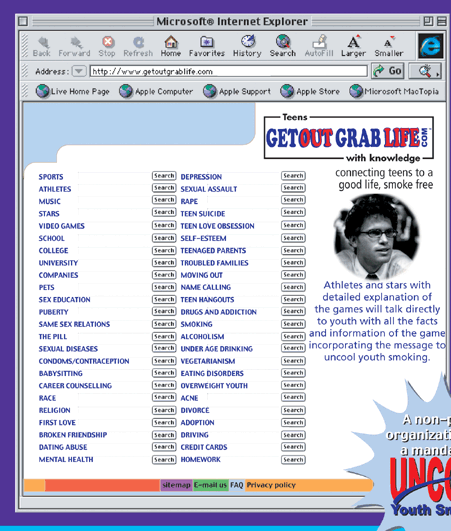Open the Apple Store bookmark
This screenshot has width=451, height=531.
coord(310,91)
